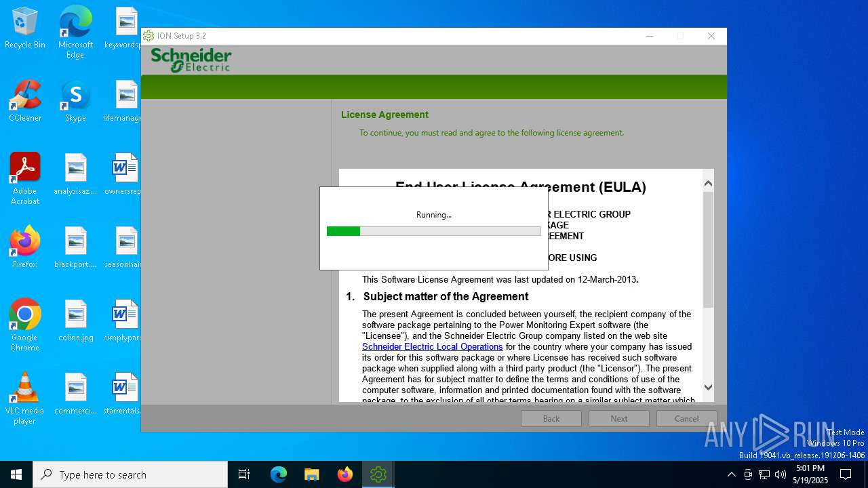This screenshot has height=488, width=868.
Task: Click the Running... status text
Action: point(434,215)
